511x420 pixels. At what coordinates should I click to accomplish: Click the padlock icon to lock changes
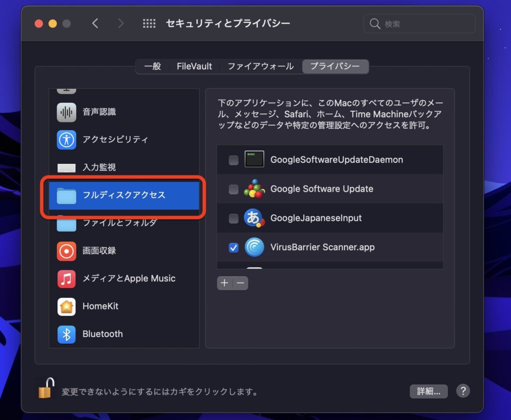[46, 388]
